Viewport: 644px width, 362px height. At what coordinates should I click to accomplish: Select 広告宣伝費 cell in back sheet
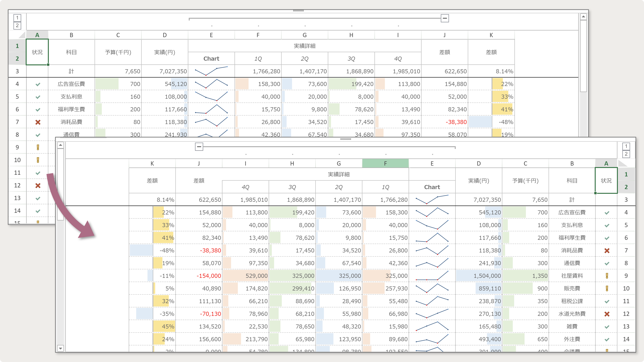(x=72, y=84)
